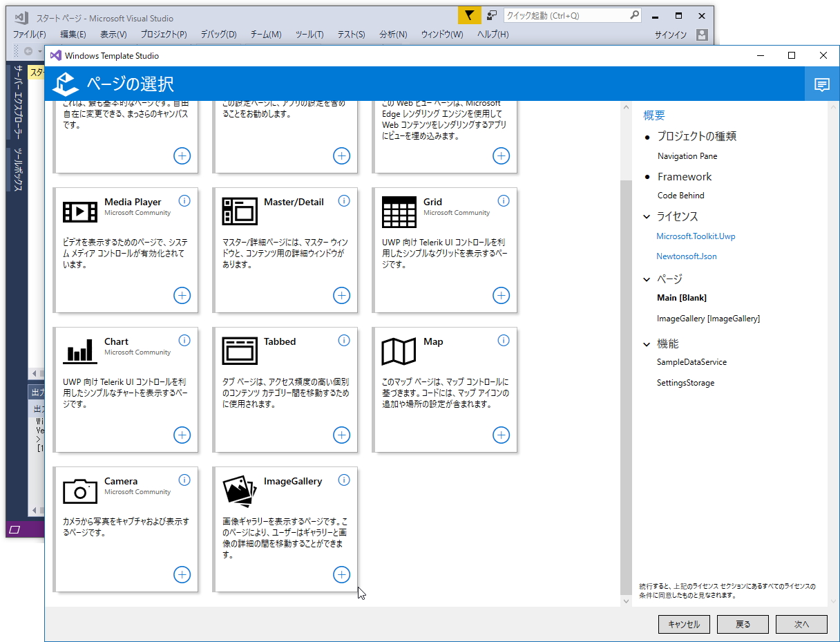Open the Camera page info icon
Image resolution: width=840 pixels, height=642 pixels.
pyautogui.click(x=184, y=480)
